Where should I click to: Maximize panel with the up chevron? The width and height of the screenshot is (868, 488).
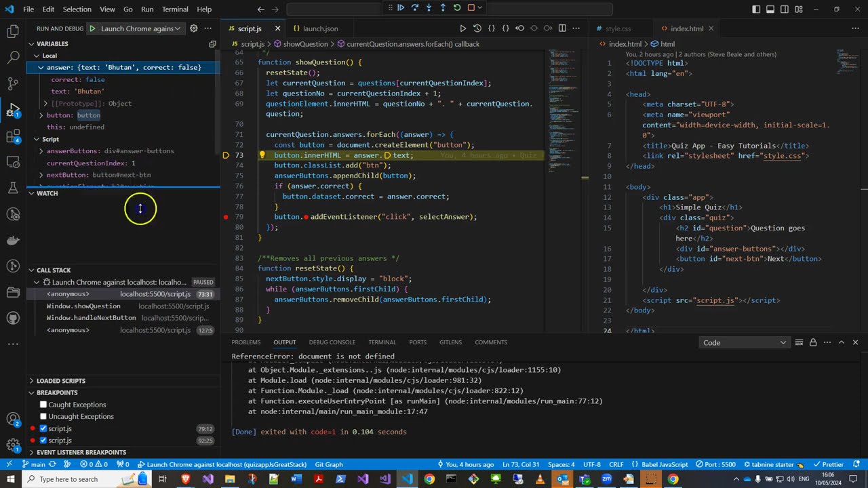click(842, 342)
